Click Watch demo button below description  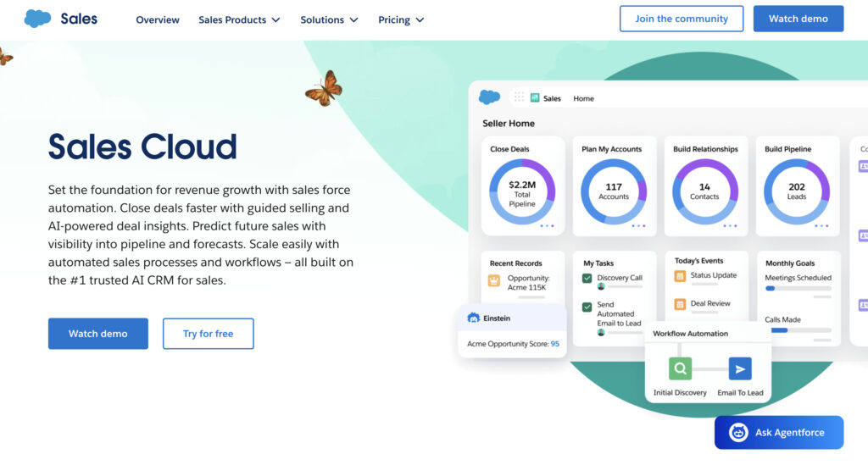tap(98, 334)
